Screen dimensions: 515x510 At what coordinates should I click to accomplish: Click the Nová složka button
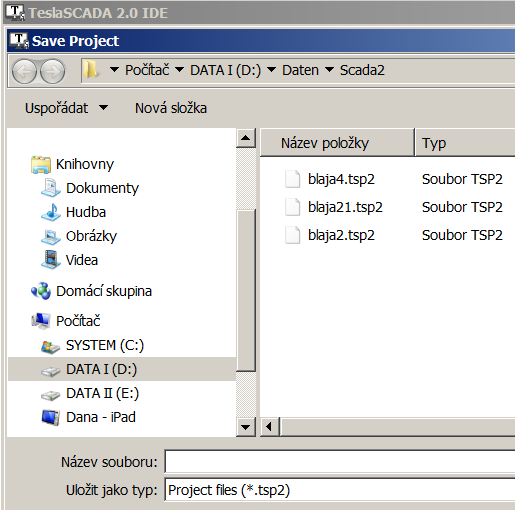(x=171, y=108)
